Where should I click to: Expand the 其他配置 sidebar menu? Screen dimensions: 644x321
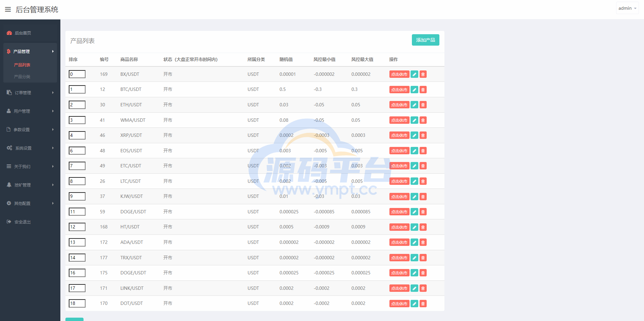pos(30,203)
